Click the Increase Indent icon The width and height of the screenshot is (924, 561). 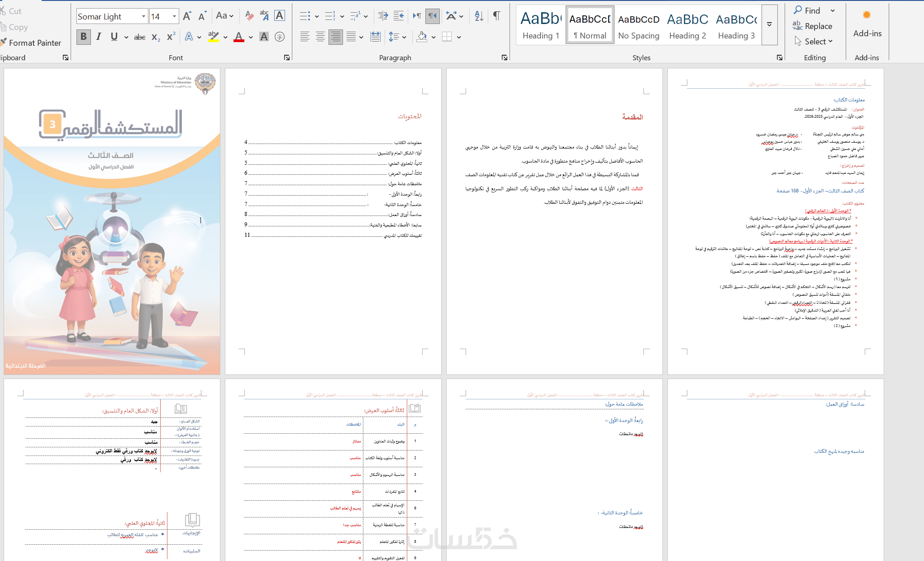pos(398,16)
